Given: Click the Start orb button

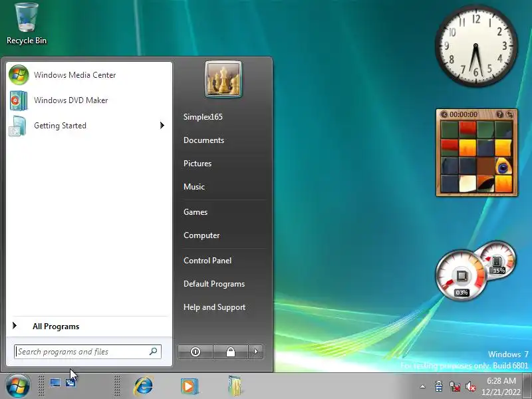Looking at the screenshot, I should (x=18, y=386).
